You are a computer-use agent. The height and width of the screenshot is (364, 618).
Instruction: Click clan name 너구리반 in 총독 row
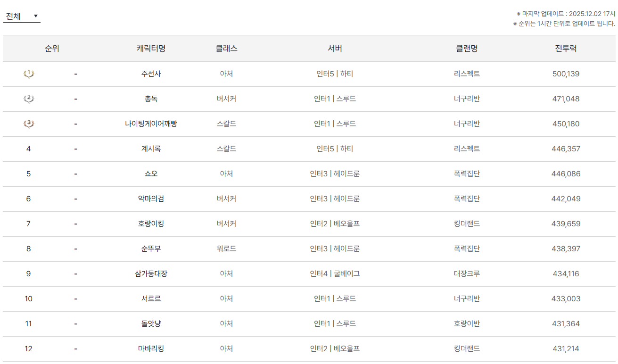click(467, 99)
